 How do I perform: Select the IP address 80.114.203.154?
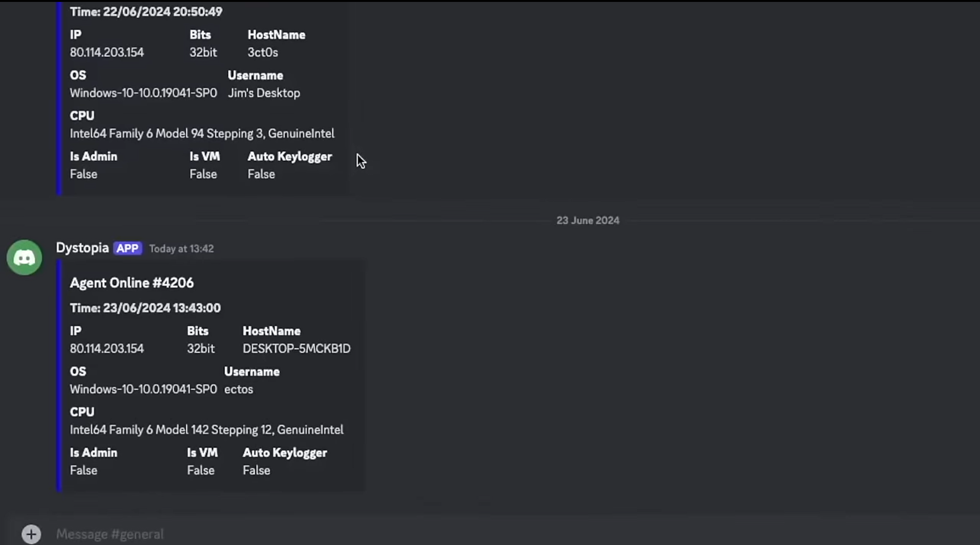(107, 348)
